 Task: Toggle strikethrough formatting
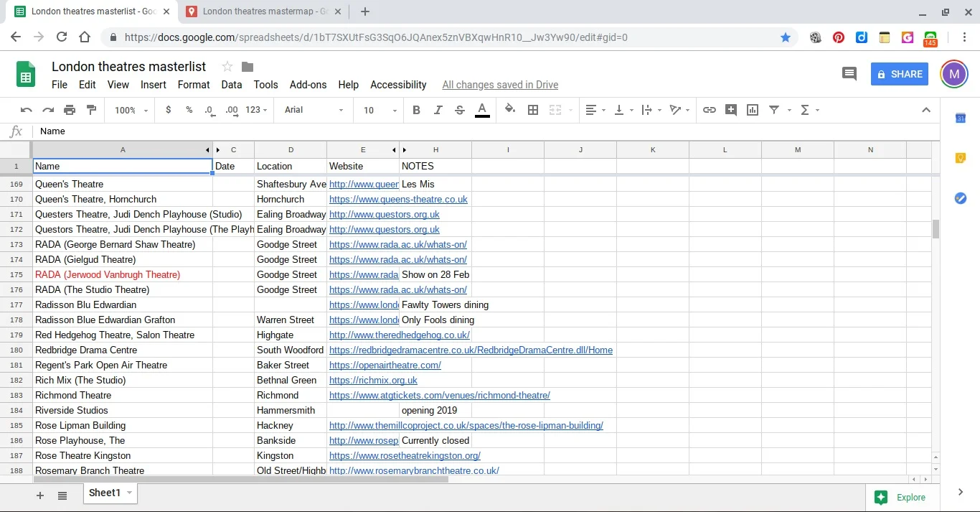pyautogui.click(x=460, y=110)
